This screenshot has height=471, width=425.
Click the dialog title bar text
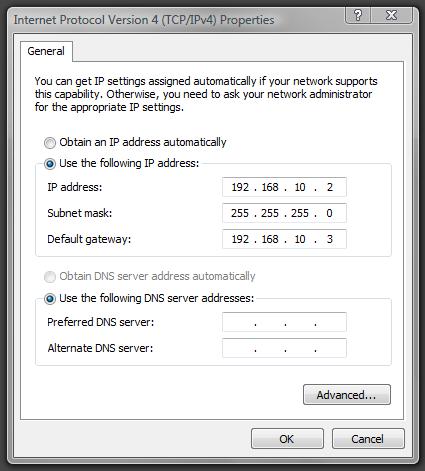[x=144, y=20]
